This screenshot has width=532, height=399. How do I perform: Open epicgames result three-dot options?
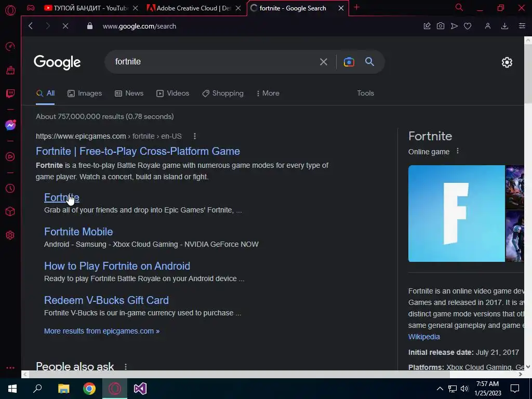coord(194,136)
